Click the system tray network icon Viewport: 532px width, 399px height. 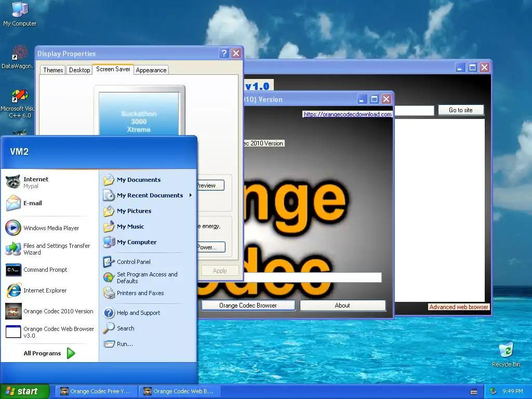(494, 392)
